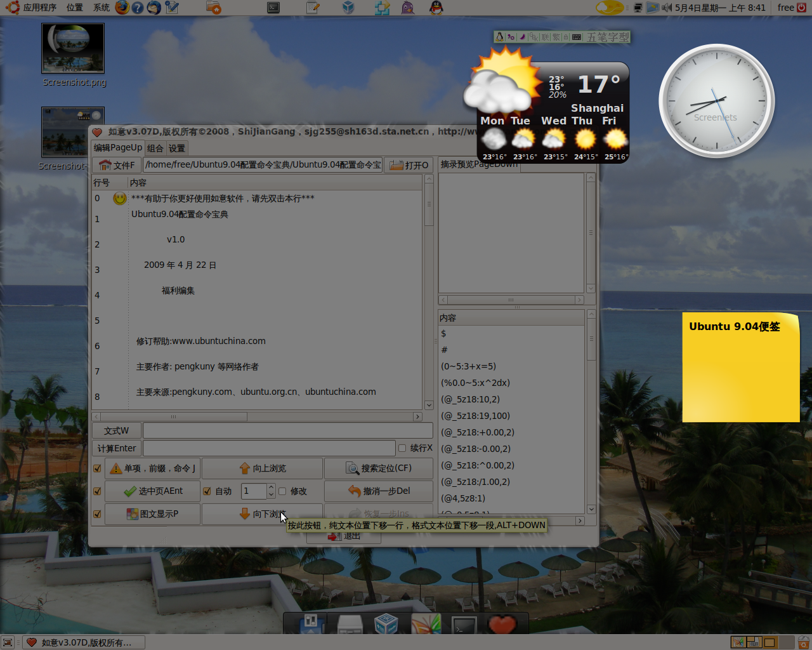Open the 位置 places menu
The width and height of the screenshot is (812, 650).
[x=75, y=8]
